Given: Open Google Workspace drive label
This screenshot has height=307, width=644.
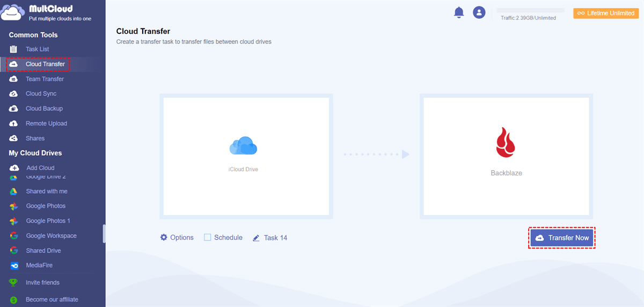Looking at the screenshot, I should 52,236.
